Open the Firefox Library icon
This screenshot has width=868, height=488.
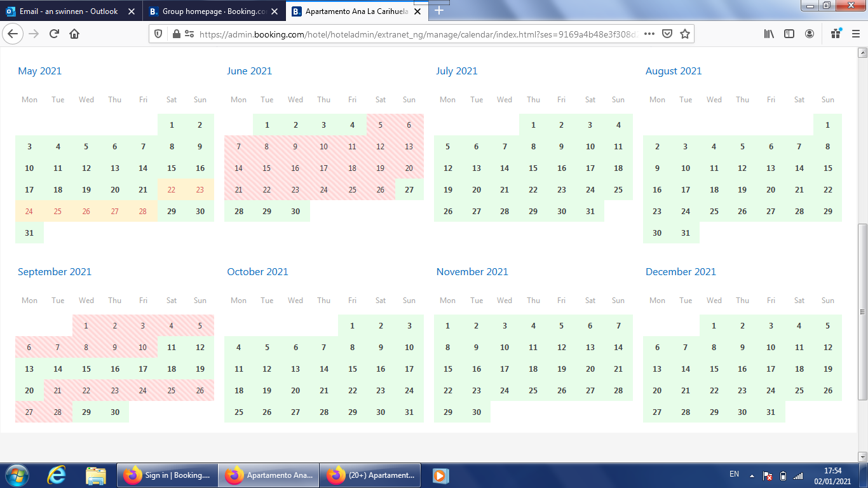769,34
